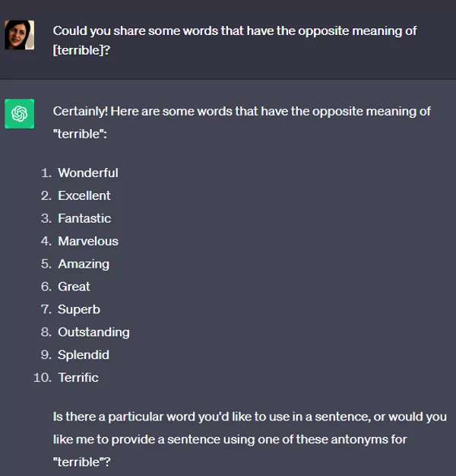The width and height of the screenshot is (456, 476).
Task: Select Marvelous in the antonym list
Action: (x=87, y=241)
